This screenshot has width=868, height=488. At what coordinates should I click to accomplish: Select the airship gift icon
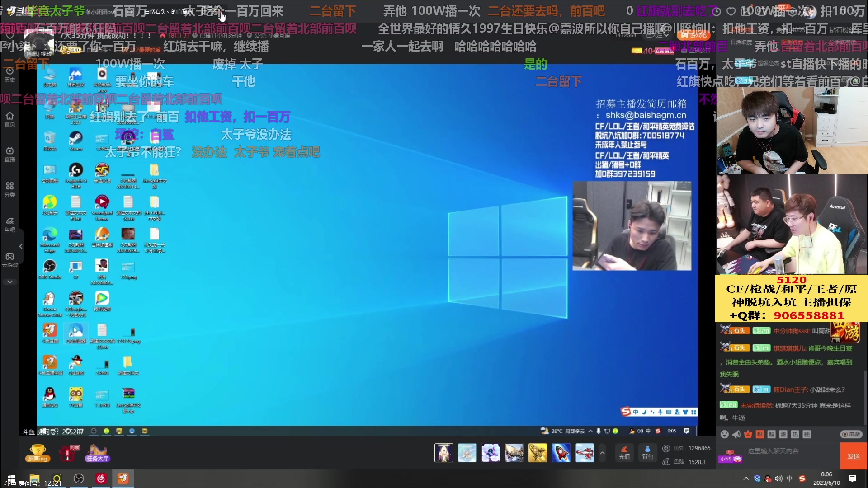pyautogui.click(x=514, y=453)
